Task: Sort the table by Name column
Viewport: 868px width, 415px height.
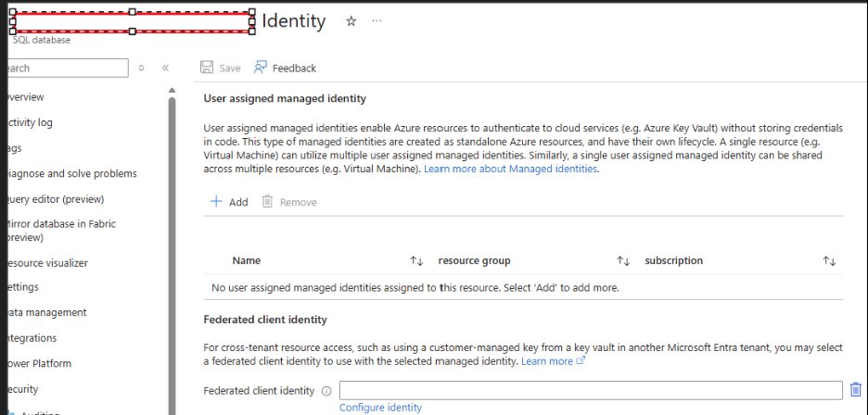Action: (x=416, y=261)
